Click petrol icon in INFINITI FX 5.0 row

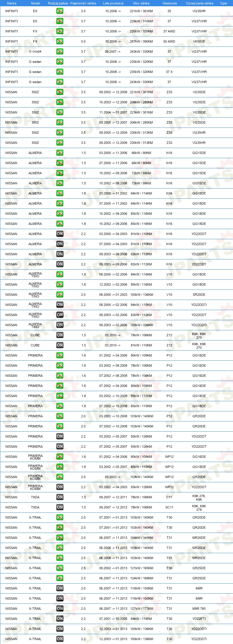(x=60, y=41)
